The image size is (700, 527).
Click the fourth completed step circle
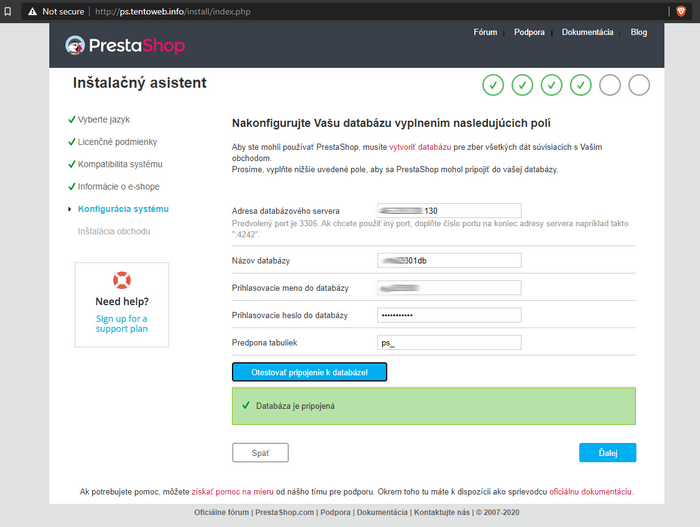(x=581, y=85)
